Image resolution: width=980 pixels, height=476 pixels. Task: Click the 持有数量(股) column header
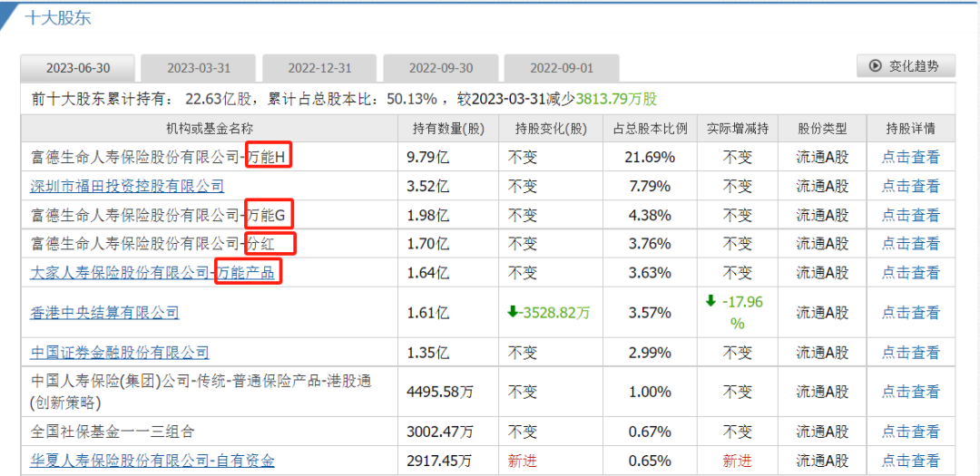[449, 129]
